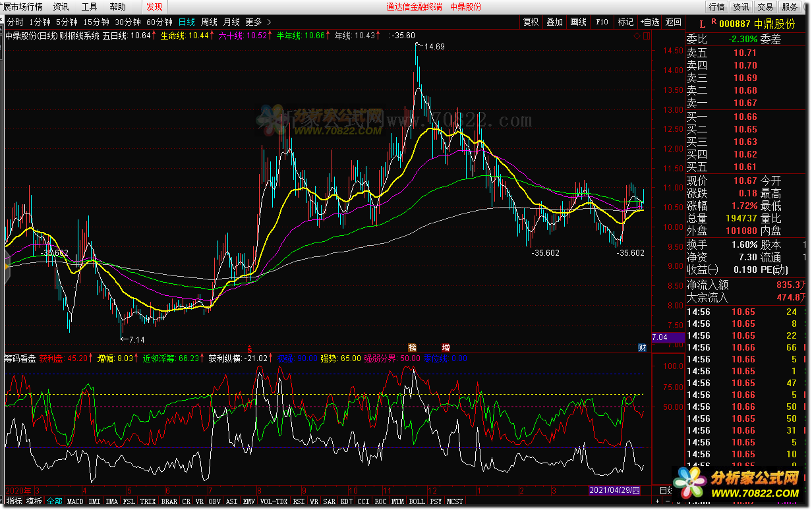Click the 返回 back button
Viewport: 812px width, 510px height.
point(674,22)
